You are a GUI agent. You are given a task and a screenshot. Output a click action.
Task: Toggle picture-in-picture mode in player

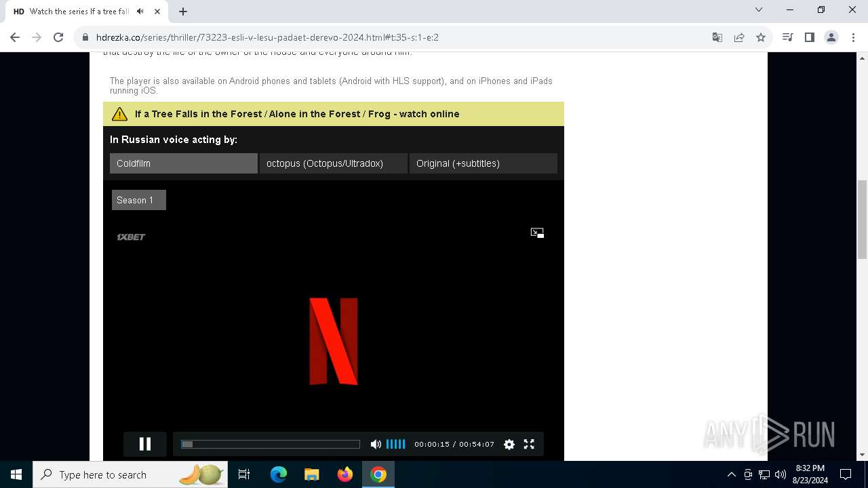tap(537, 232)
